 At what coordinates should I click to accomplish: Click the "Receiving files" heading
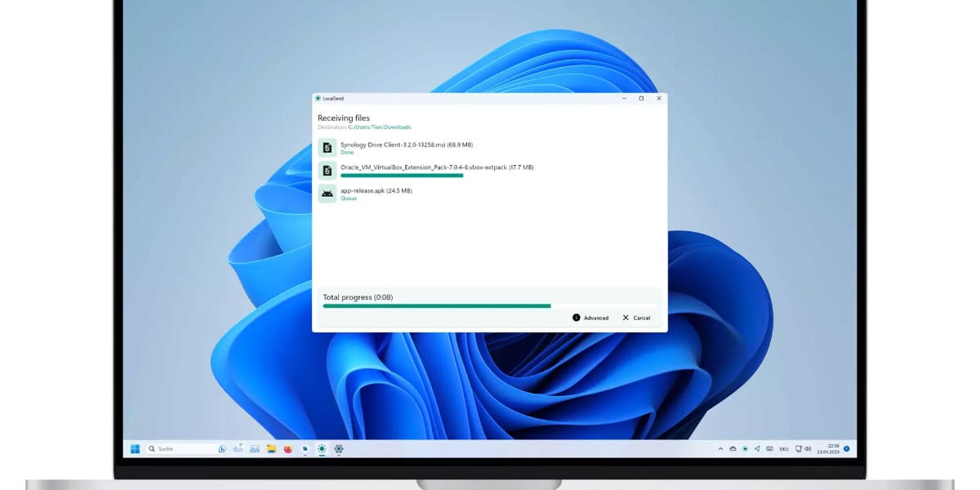pos(344,118)
